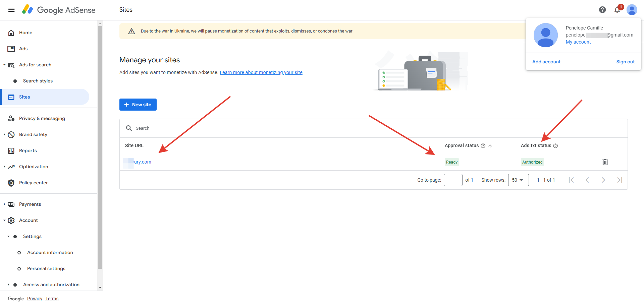This screenshot has height=306, width=644.
Task: Open the notifications bell
Action: point(617,10)
